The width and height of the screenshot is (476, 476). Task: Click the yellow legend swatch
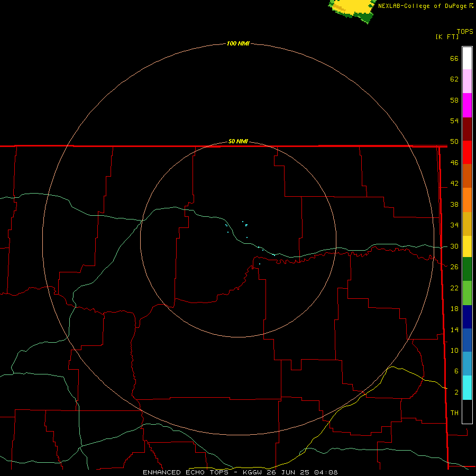pos(467,246)
